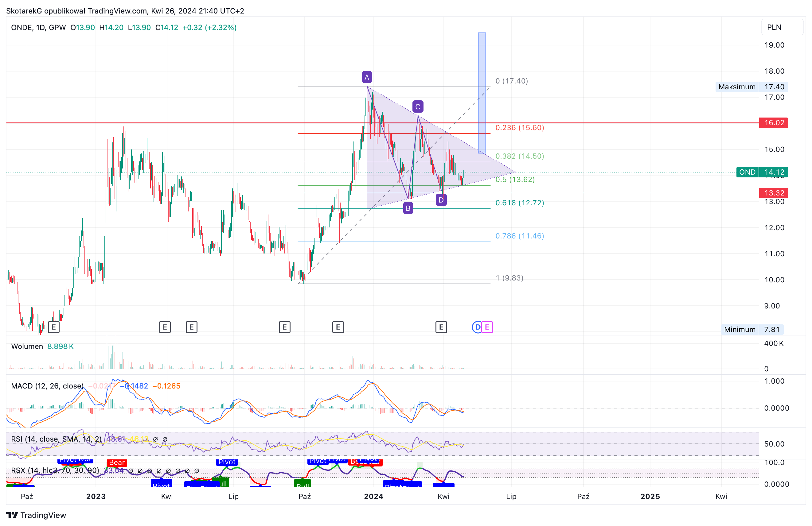The height and width of the screenshot is (526, 812).
Task: Click the 100.0 RSX axis label
Action: pos(774,462)
